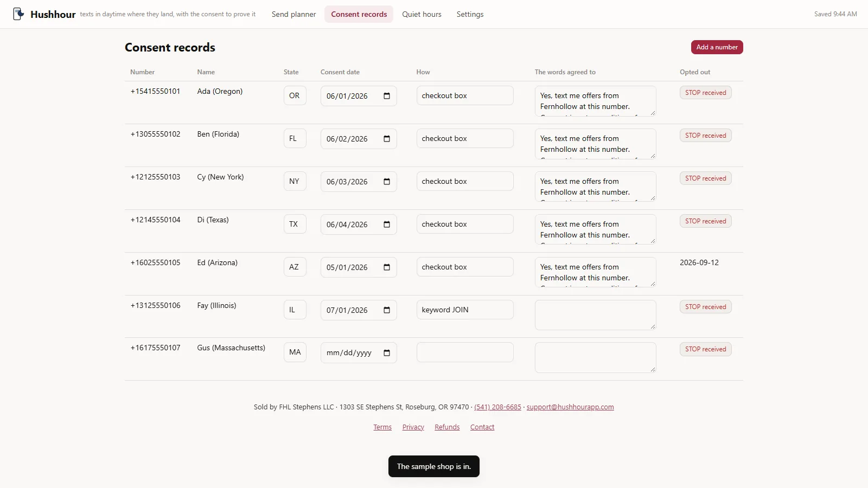Viewport: 868px width, 488px height.
Task: Open calendar picker for Gus's empty date
Action: [x=387, y=353]
